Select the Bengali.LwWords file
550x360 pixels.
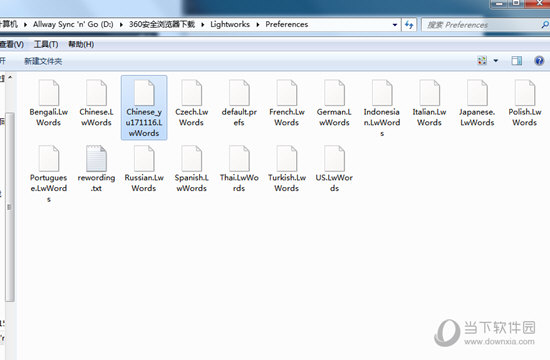click(x=49, y=103)
